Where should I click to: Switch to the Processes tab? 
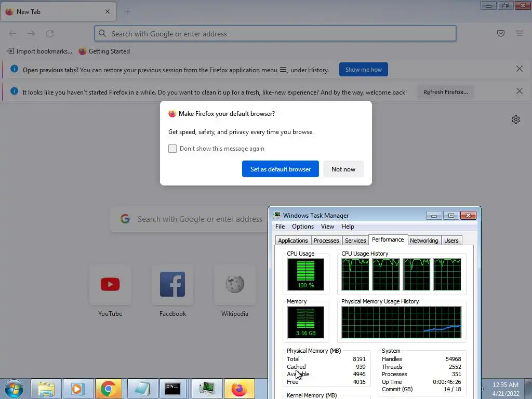pyautogui.click(x=326, y=241)
